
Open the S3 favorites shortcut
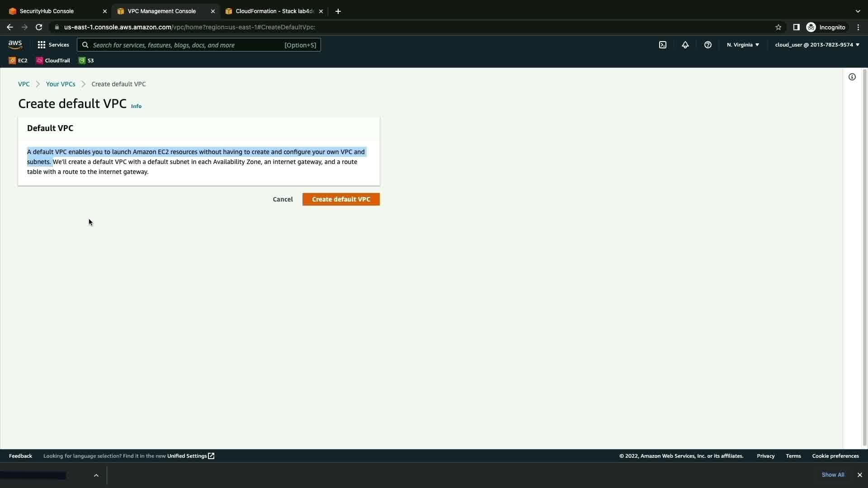point(86,61)
